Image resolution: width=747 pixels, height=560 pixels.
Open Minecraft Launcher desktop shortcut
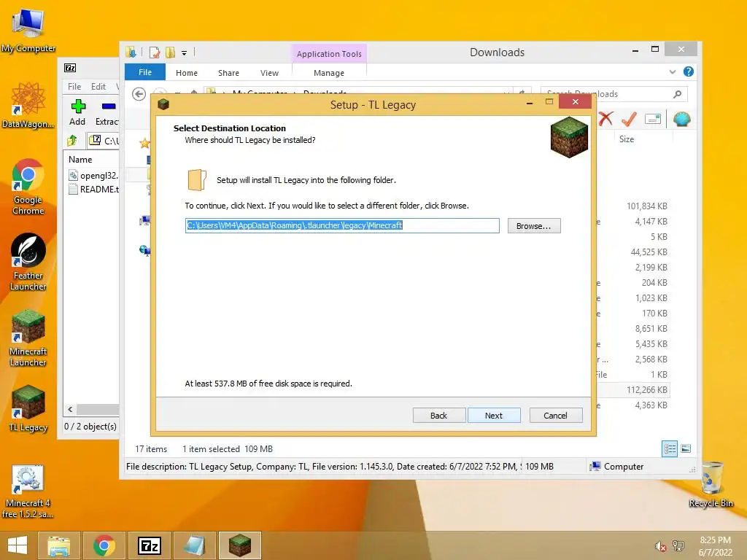28,338
